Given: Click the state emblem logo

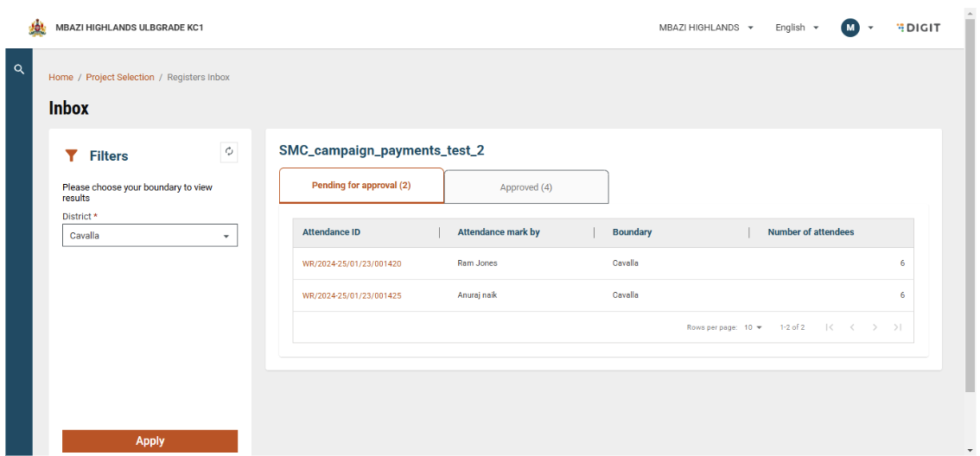Looking at the screenshot, I should coord(37,28).
